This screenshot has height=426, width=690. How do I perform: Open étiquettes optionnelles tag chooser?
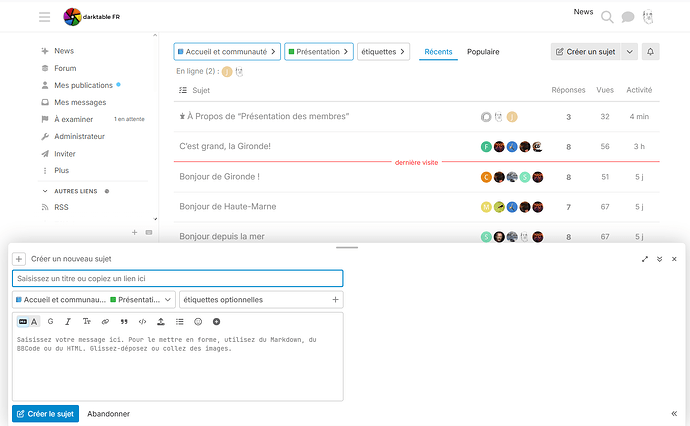tap(261, 300)
